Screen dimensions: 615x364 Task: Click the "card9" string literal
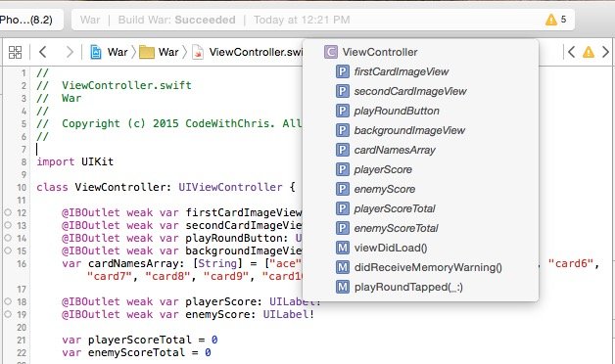click(226, 276)
